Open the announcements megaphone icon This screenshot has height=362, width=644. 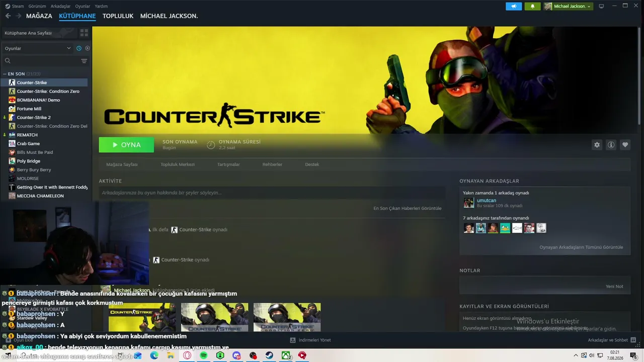[514, 6]
